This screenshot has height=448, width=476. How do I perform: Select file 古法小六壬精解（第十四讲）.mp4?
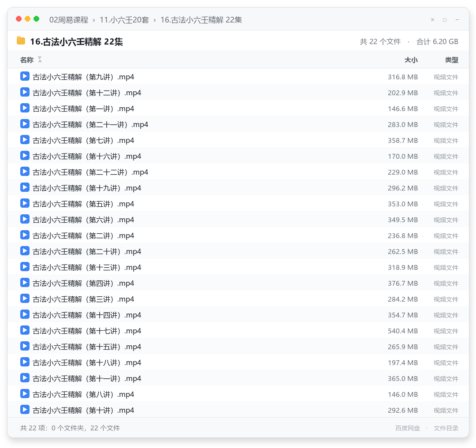click(238, 315)
